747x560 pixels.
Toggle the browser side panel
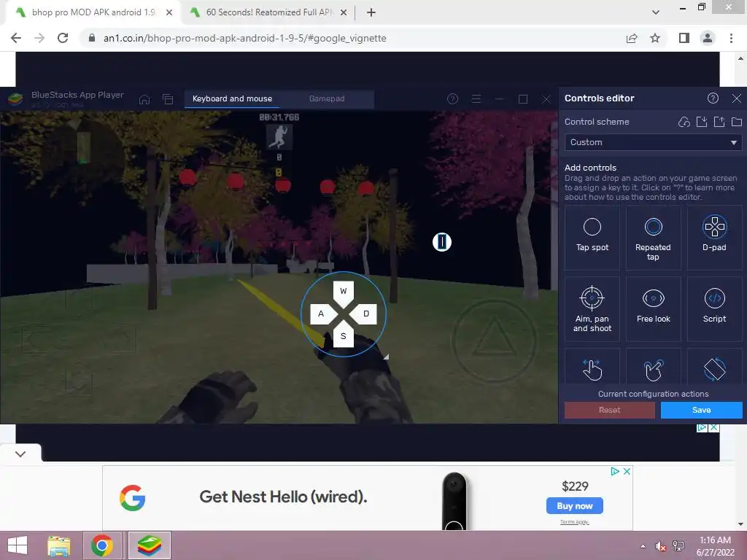coord(684,38)
